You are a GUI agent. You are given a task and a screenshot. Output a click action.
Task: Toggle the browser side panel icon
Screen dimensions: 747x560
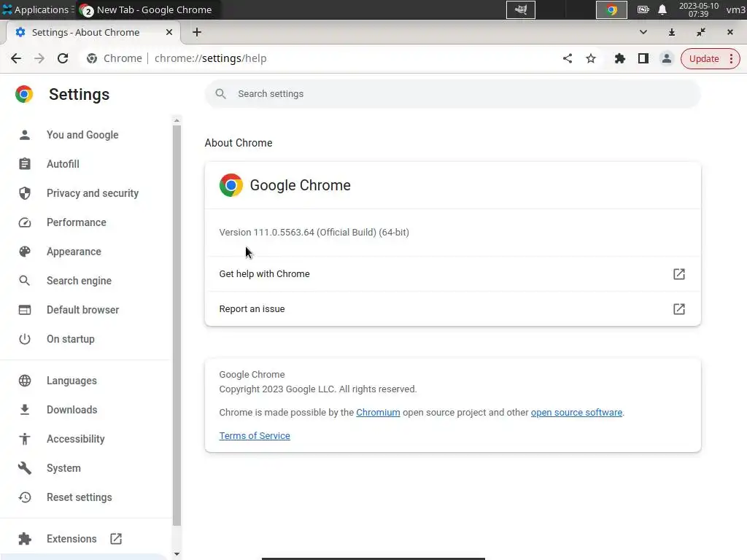(x=643, y=58)
